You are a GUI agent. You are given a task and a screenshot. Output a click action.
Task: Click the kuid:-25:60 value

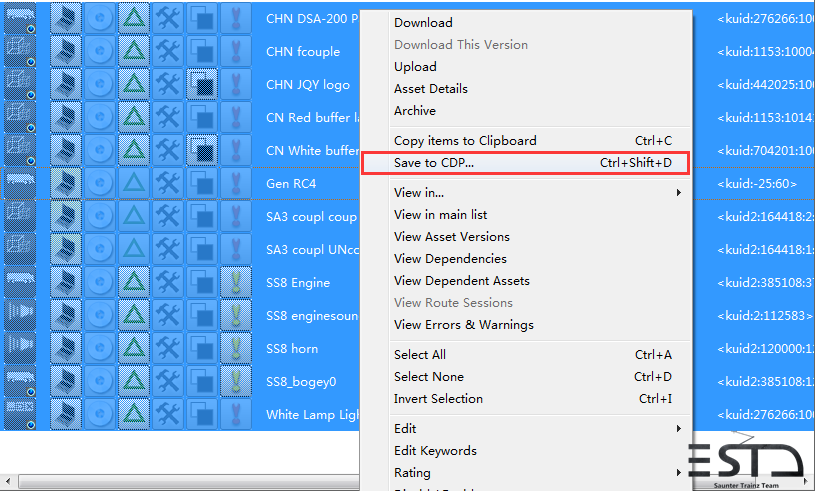point(757,184)
